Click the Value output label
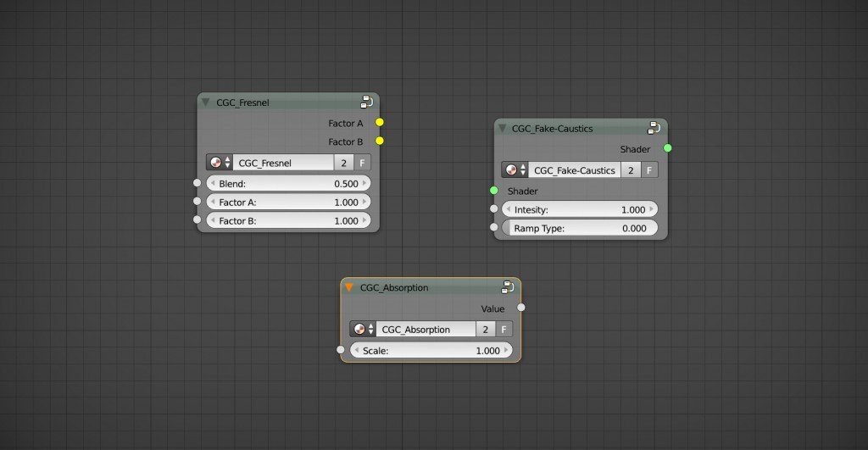The height and width of the screenshot is (450, 868). [x=492, y=308]
